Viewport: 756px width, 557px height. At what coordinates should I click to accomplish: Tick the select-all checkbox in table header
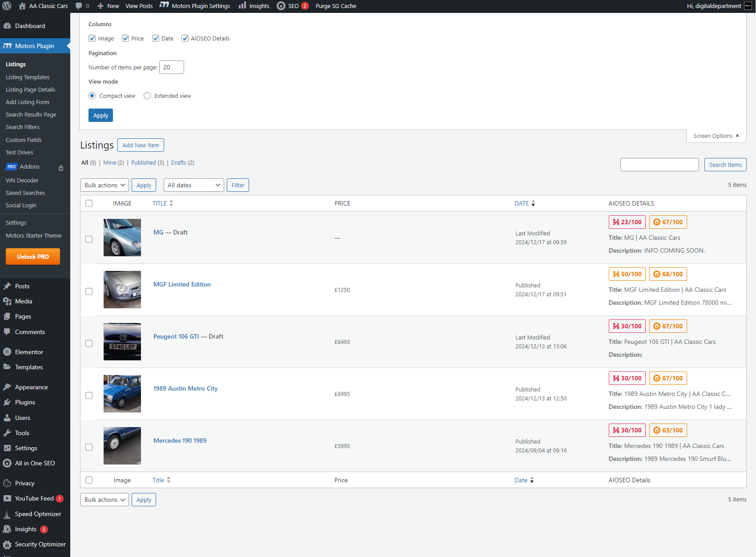tap(89, 203)
